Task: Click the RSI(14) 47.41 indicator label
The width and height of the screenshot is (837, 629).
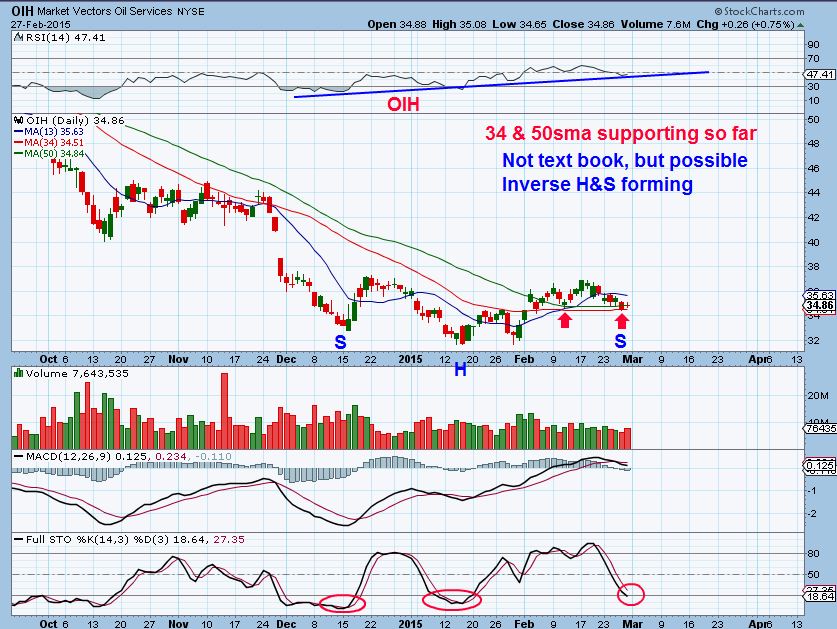Action: click(x=64, y=38)
